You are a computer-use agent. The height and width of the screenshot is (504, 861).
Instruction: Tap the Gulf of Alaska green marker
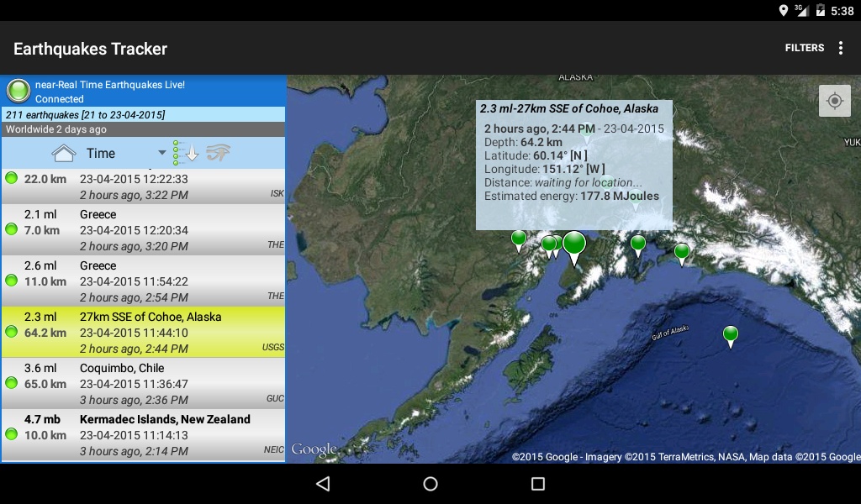(x=731, y=336)
